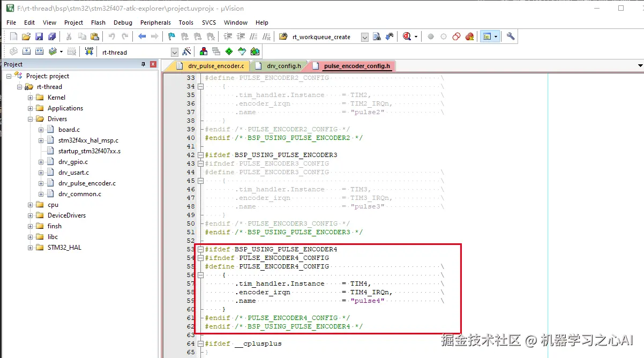Open Options for Target magic wand icon
Screen dimensions: 644x358
[x=186, y=51]
